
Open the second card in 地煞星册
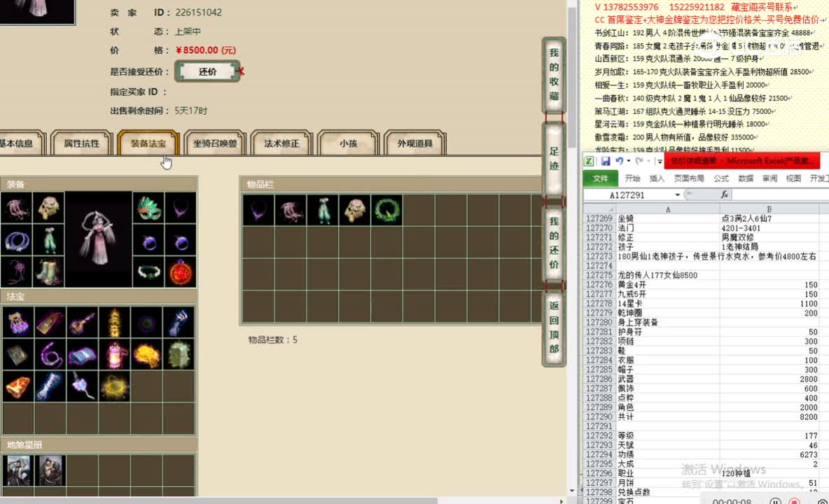point(50,470)
